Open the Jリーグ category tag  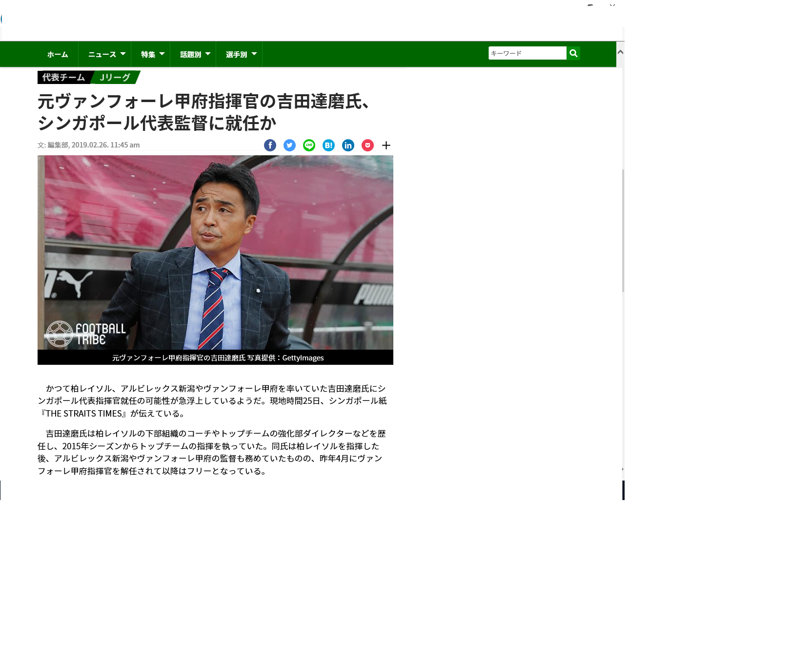(115, 77)
